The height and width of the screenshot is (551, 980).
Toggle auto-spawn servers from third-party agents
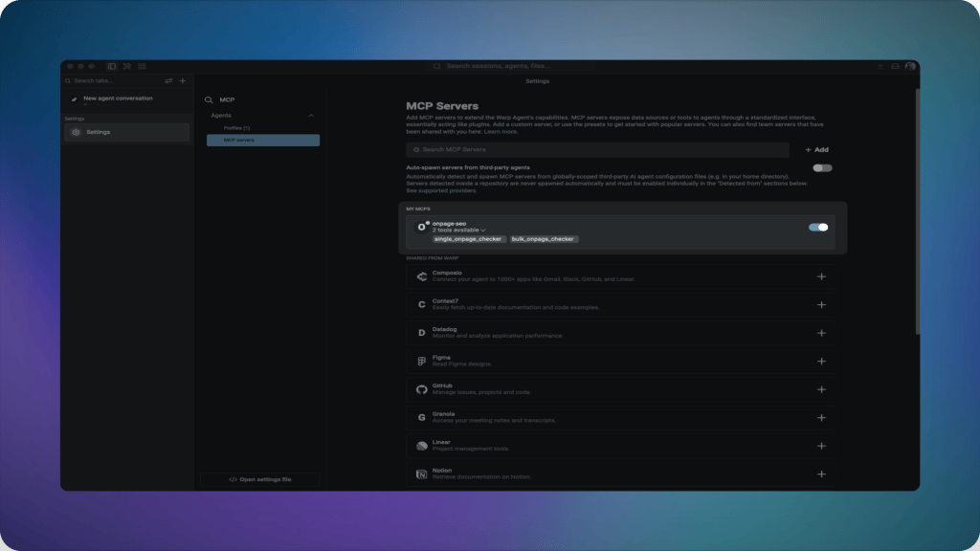click(x=822, y=168)
